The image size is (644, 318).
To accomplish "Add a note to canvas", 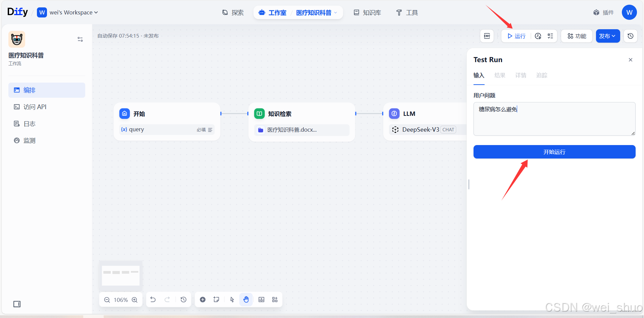I will click(216, 300).
